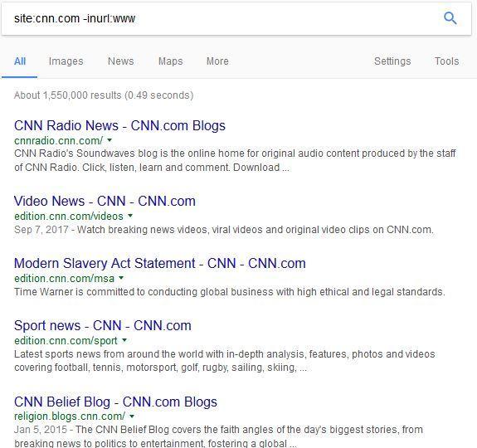Open the More menu

coord(217,61)
